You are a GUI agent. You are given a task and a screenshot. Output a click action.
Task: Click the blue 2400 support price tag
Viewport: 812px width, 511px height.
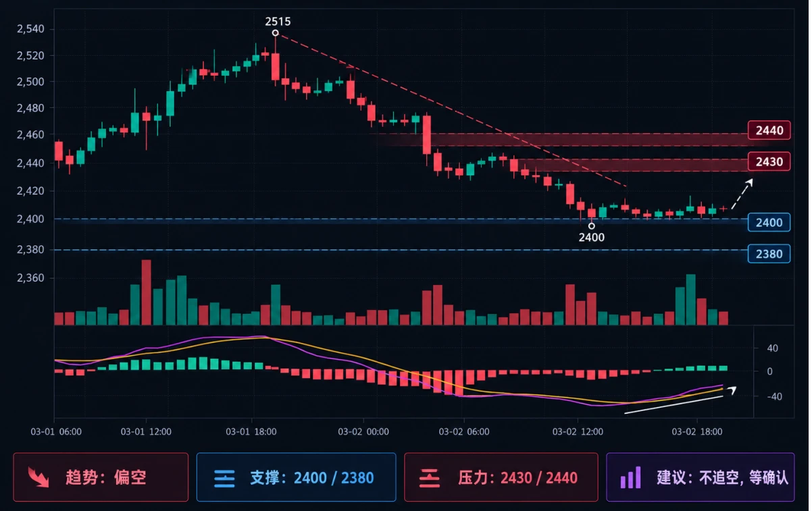(x=769, y=223)
